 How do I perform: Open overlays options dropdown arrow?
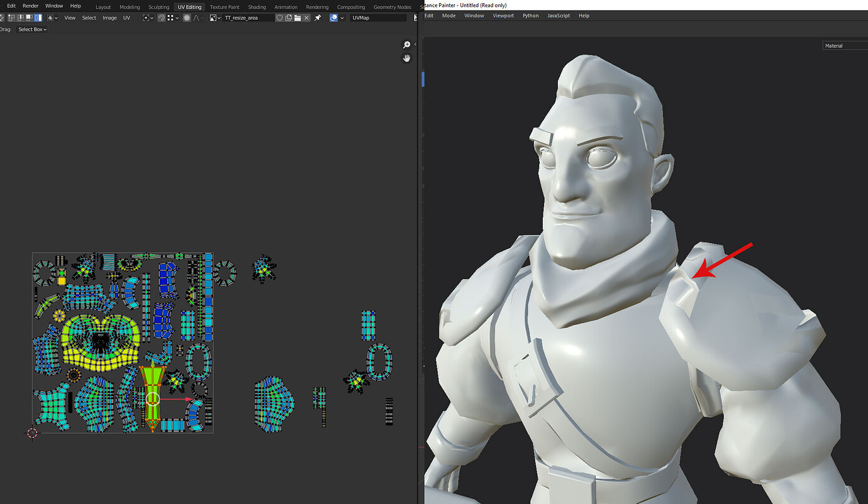pyautogui.click(x=342, y=18)
